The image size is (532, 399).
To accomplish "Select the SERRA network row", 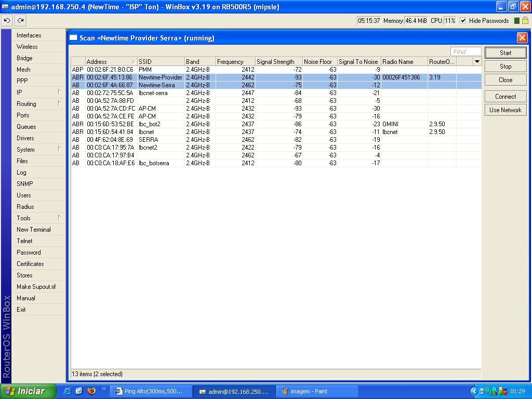I will click(276, 140).
